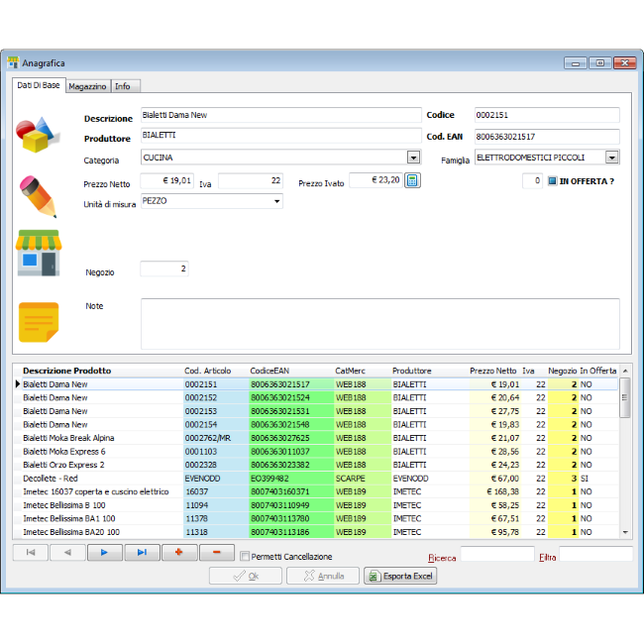Screen dimensions: 644x644
Task: Click EAN cell 8006363021531
Action: 291,411
